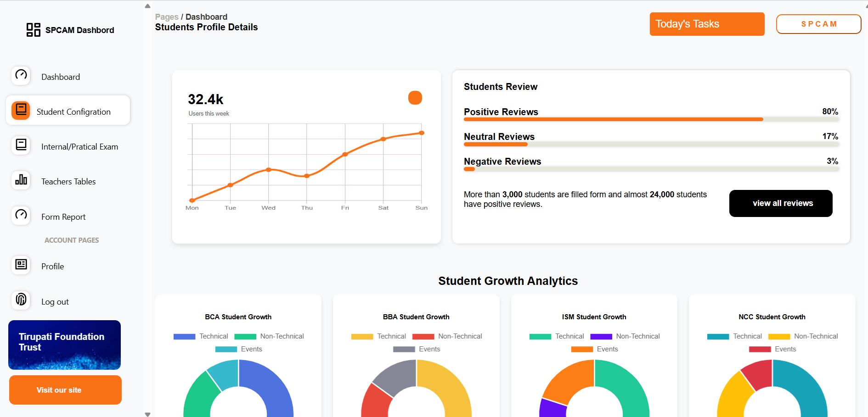868x417 pixels.
Task: Click the SPCAM Dashbord logo icon
Action: point(33,30)
